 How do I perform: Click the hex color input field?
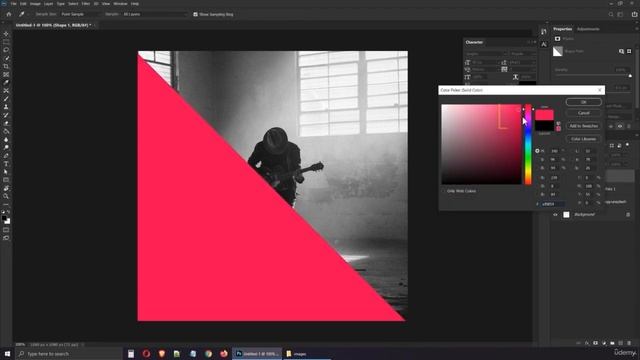point(553,204)
